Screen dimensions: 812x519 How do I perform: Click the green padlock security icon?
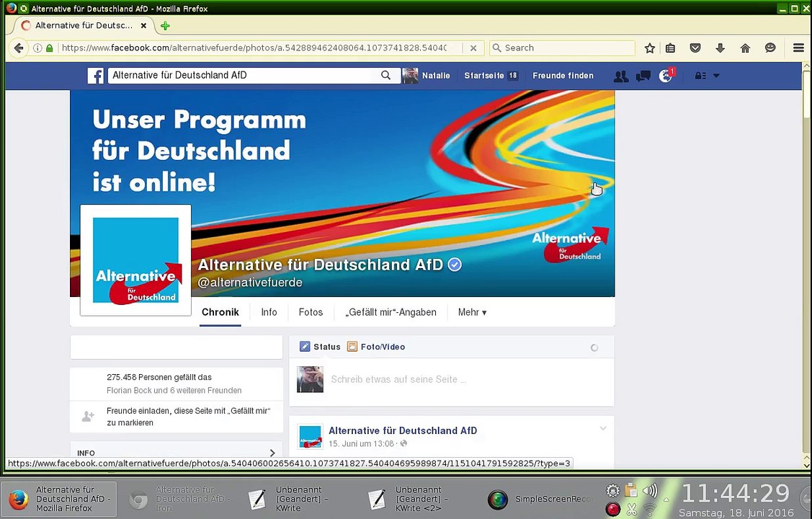tap(50, 48)
